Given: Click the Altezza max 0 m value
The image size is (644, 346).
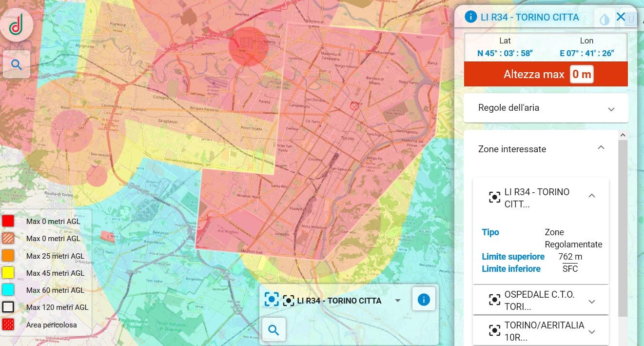Looking at the screenshot, I should point(582,75).
